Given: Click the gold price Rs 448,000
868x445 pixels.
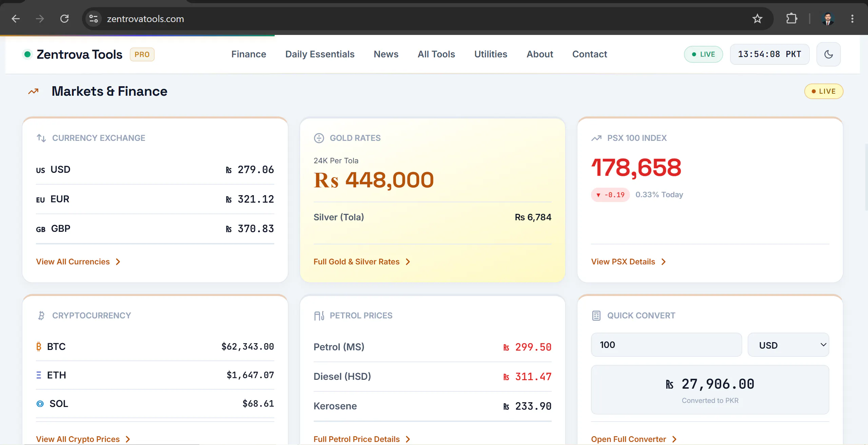Looking at the screenshot, I should point(374,180).
